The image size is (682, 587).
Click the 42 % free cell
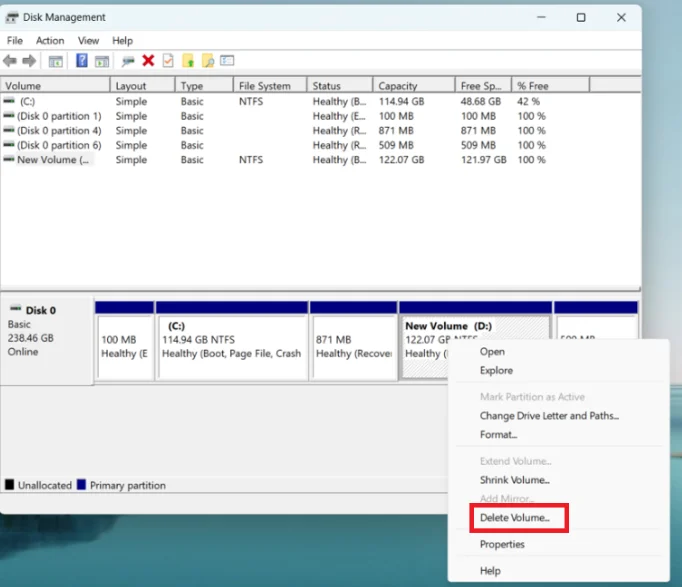pyautogui.click(x=528, y=101)
